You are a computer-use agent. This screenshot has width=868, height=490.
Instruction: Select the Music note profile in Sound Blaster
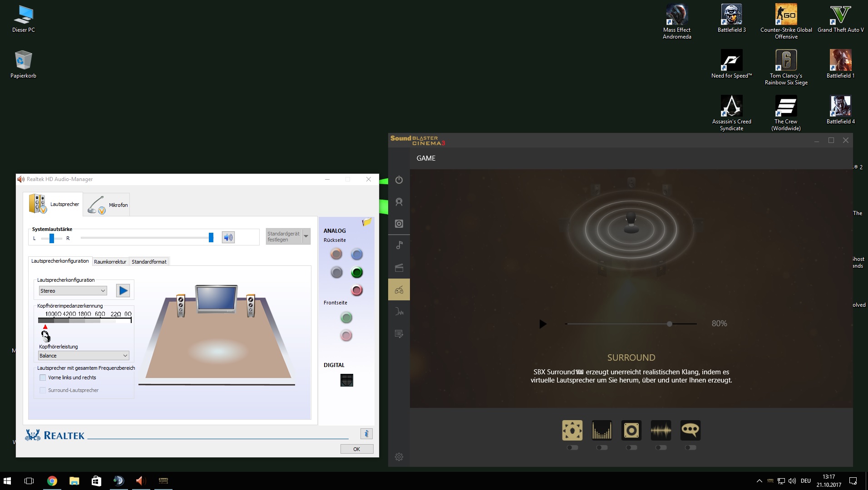(399, 245)
